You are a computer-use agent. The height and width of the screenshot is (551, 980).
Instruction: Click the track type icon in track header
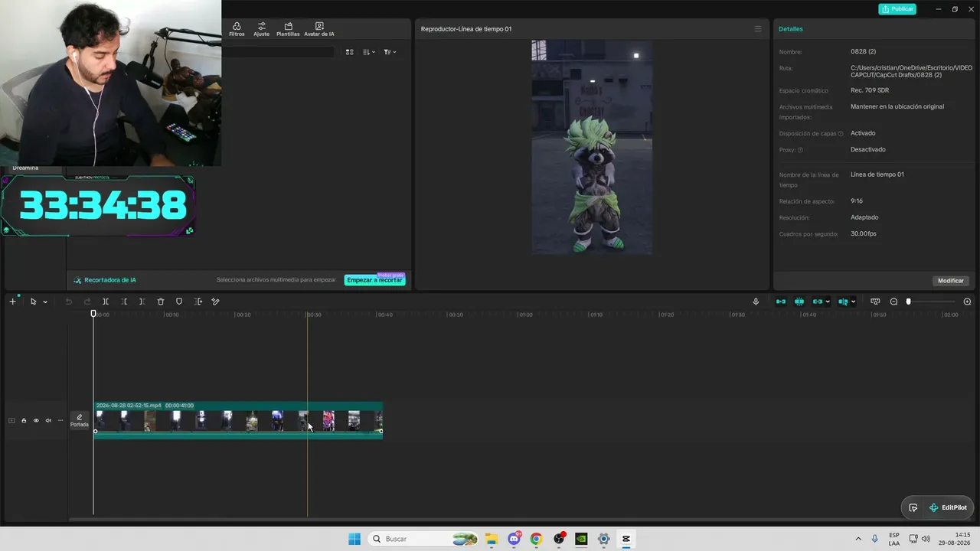tap(11, 420)
